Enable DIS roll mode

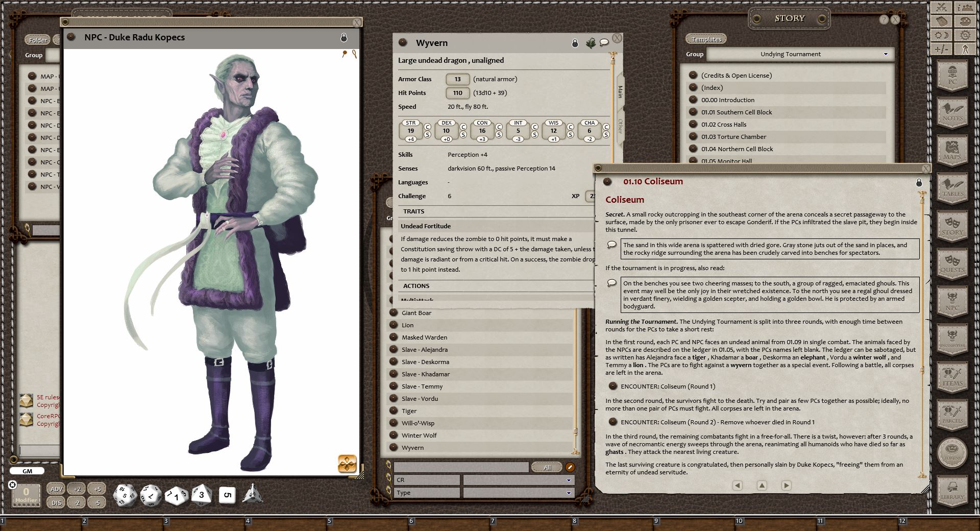(x=56, y=502)
